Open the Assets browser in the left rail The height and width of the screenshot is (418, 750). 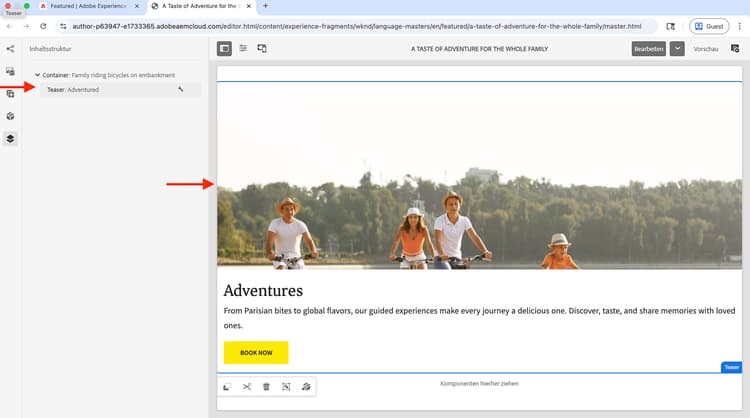tap(10, 72)
